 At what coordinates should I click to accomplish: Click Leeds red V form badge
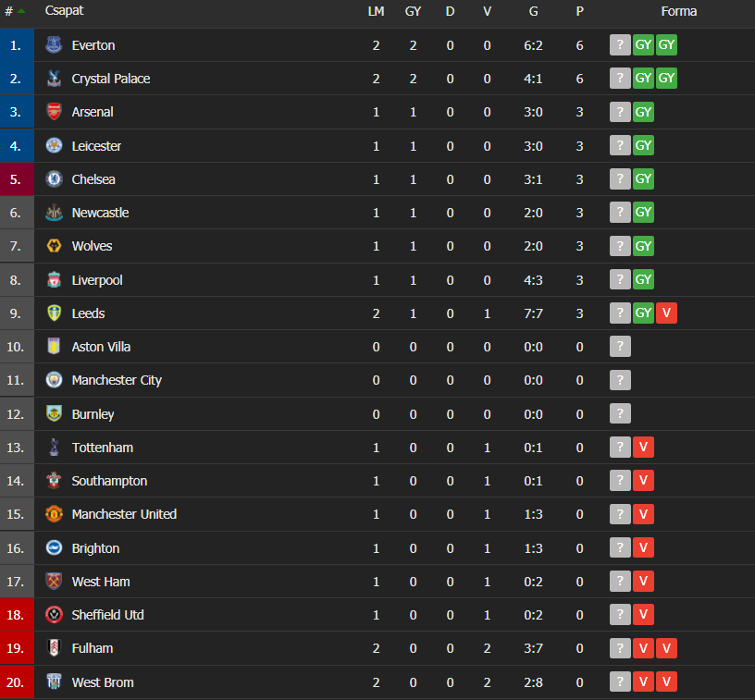666,313
